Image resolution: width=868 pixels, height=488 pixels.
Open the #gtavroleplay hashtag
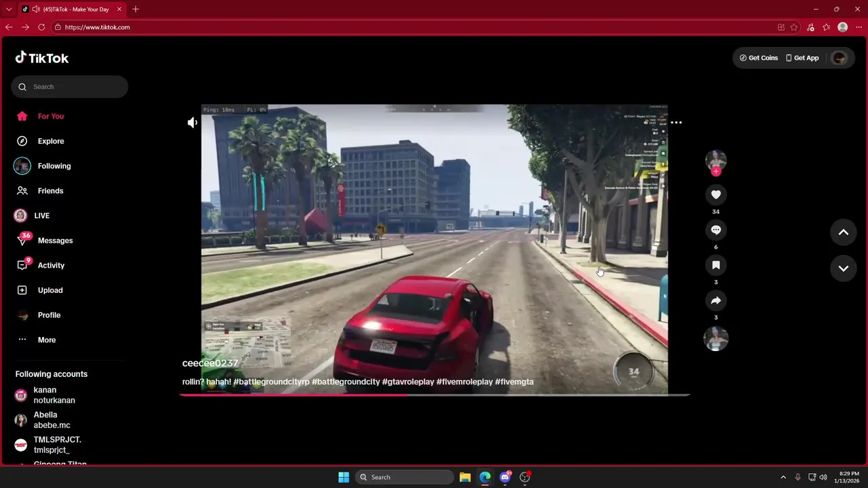408,382
